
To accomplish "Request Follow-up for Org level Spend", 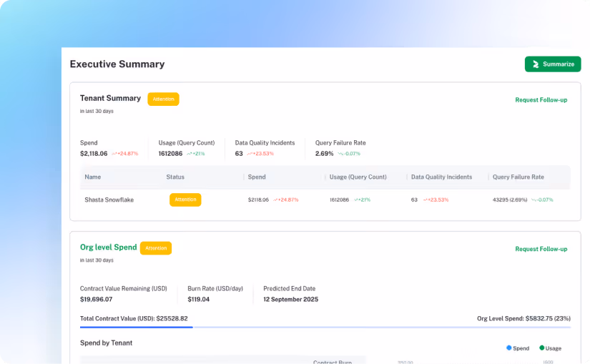I will [x=541, y=249].
